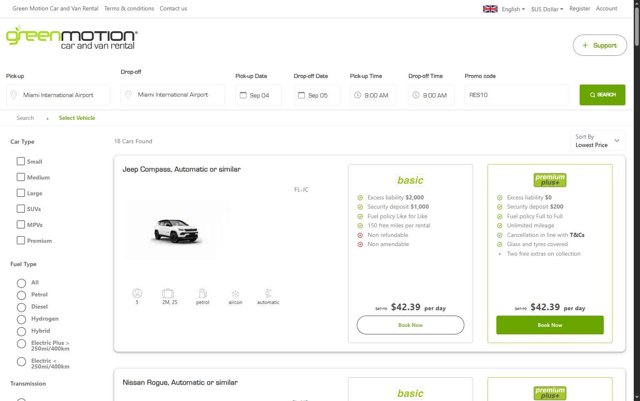View the Jeep Compass car image
Screen dimensions: 640x401
[176, 231]
